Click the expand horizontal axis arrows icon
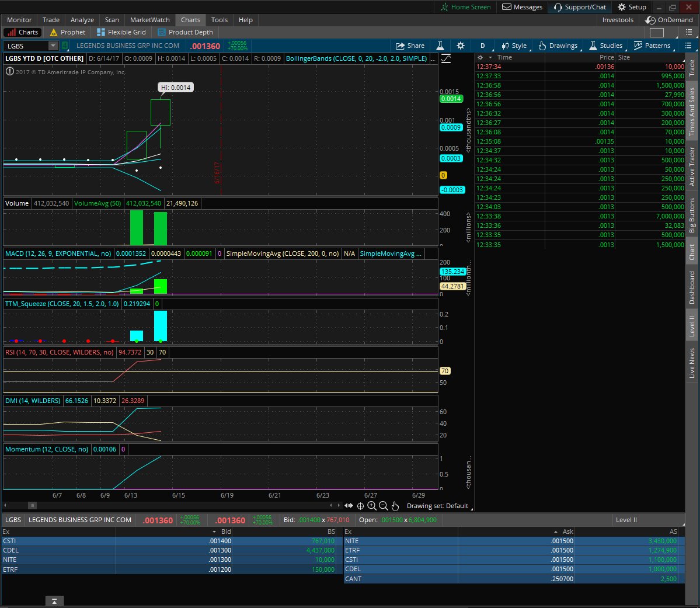The height and width of the screenshot is (608, 700). pos(349,506)
